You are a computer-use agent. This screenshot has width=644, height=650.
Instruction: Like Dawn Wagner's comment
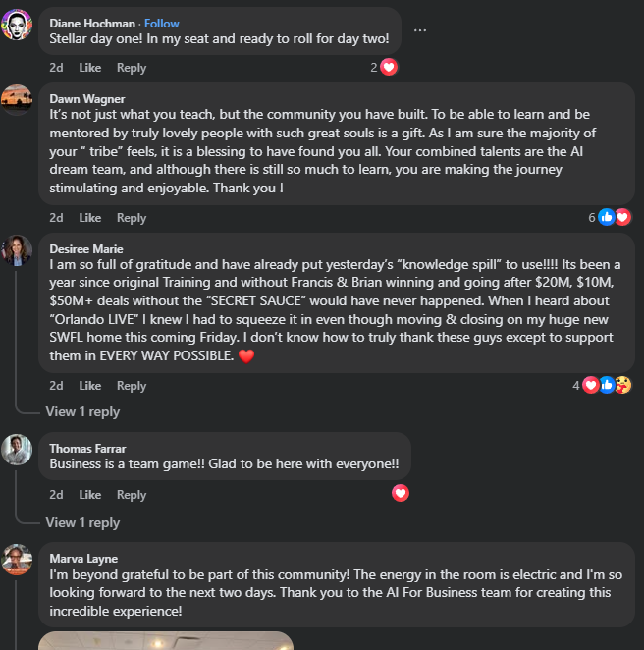point(89,218)
